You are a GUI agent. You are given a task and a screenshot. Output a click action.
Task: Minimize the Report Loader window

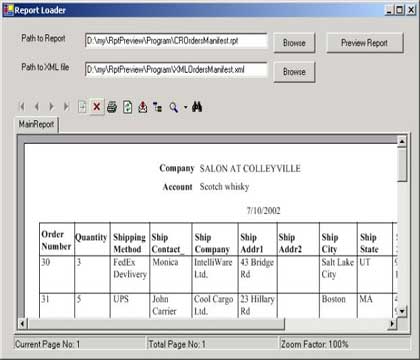point(389,10)
